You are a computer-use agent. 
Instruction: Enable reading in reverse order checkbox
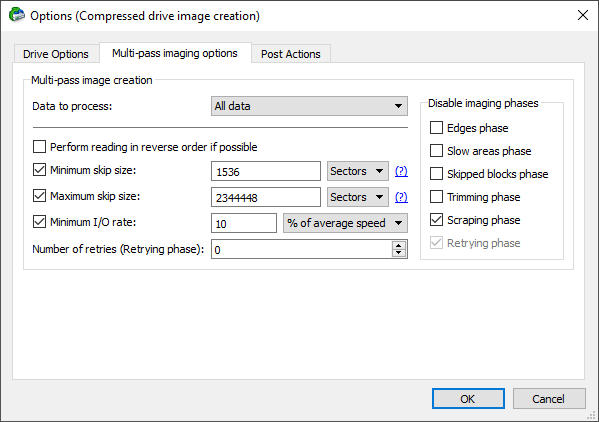(39, 147)
